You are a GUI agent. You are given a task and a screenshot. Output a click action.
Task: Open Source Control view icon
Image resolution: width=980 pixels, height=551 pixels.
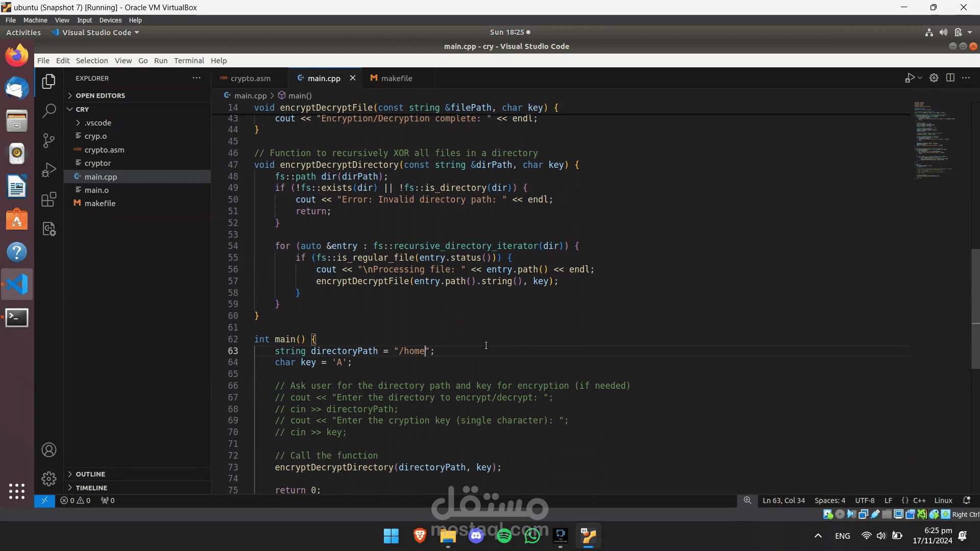coord(49,140)
